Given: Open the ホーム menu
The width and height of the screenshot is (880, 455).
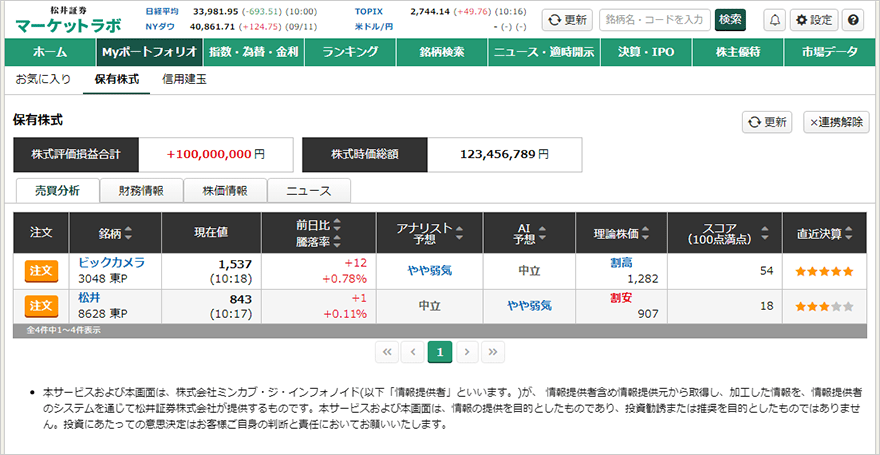Looking at the screenshot, I should [50, 52].
